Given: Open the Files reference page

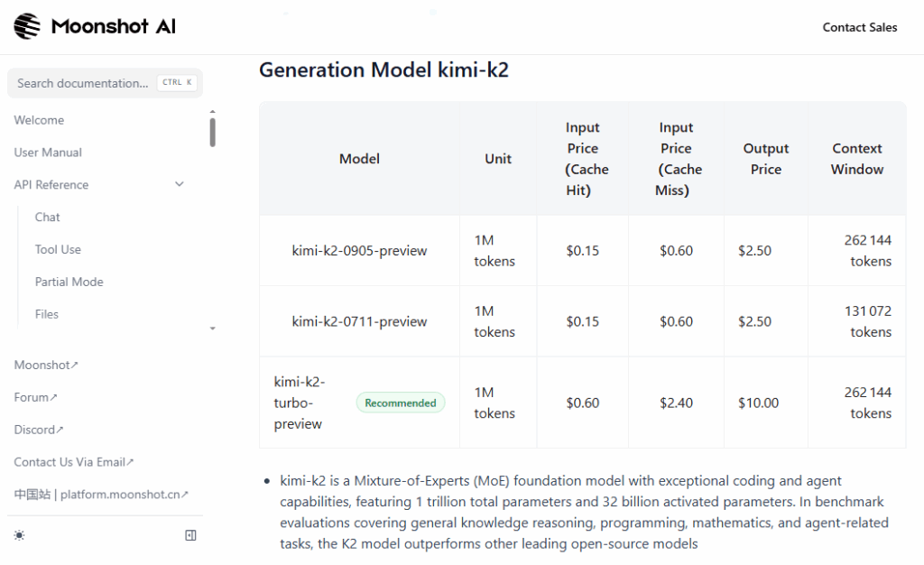Looking at the screenshot, I should [47, 315].
